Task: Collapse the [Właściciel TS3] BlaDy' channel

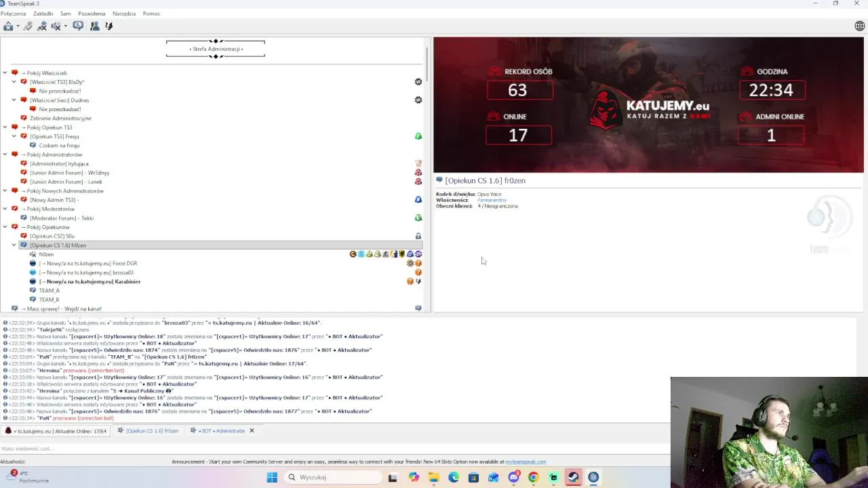Action: coord(14,82)
